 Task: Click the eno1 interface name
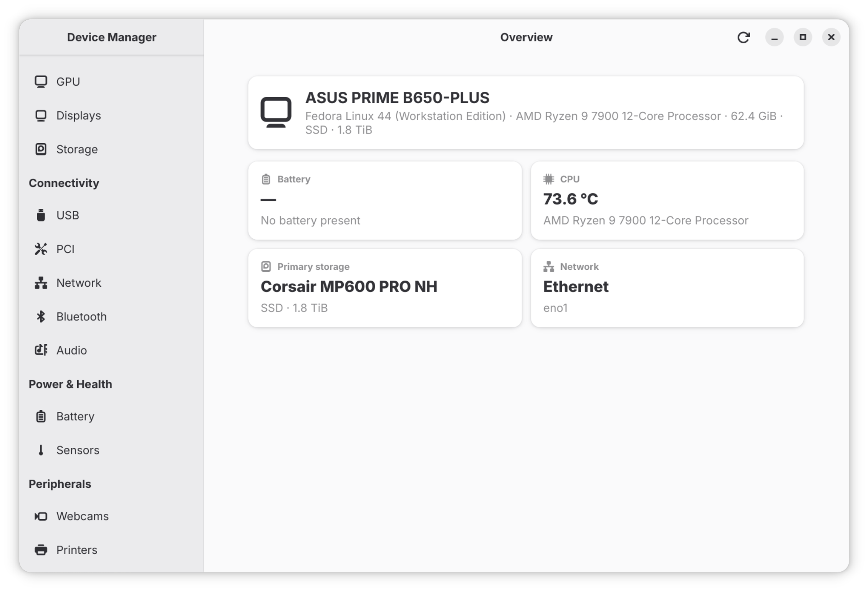(555, 308)
